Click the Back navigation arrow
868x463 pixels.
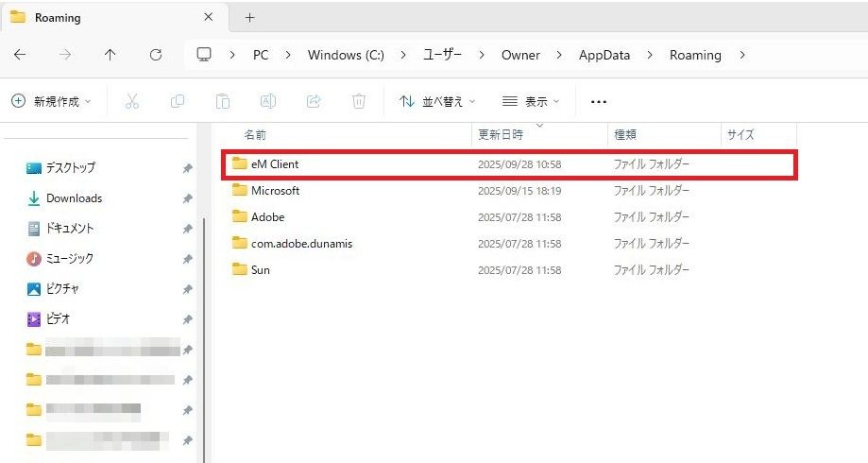pyautogui.click(x=20, y=55)
